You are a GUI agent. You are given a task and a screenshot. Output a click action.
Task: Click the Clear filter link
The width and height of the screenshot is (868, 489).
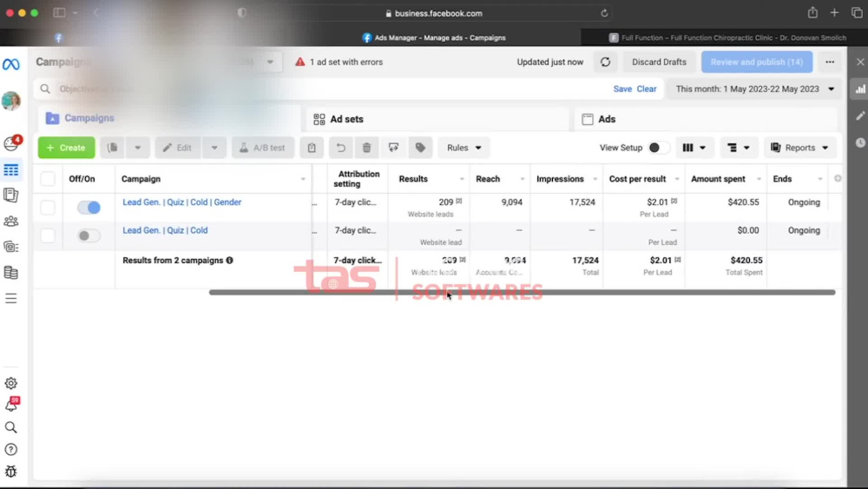pos(646,89)
